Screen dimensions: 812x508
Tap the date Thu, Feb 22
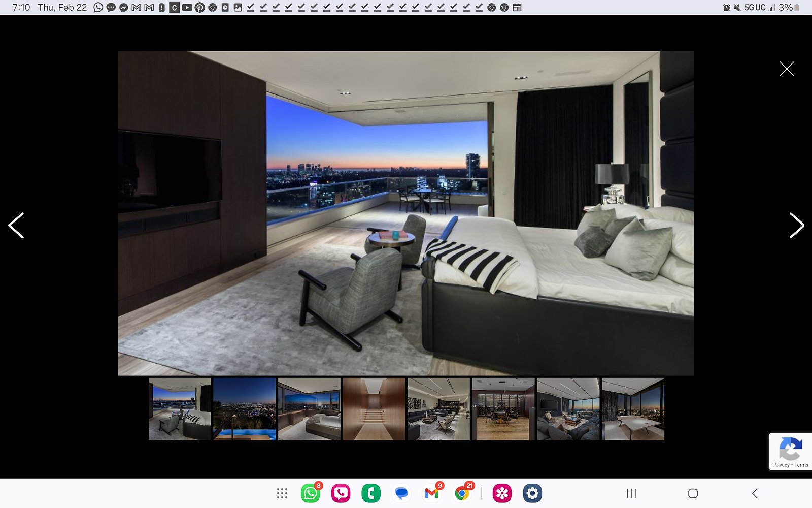(x=62, y=8)
